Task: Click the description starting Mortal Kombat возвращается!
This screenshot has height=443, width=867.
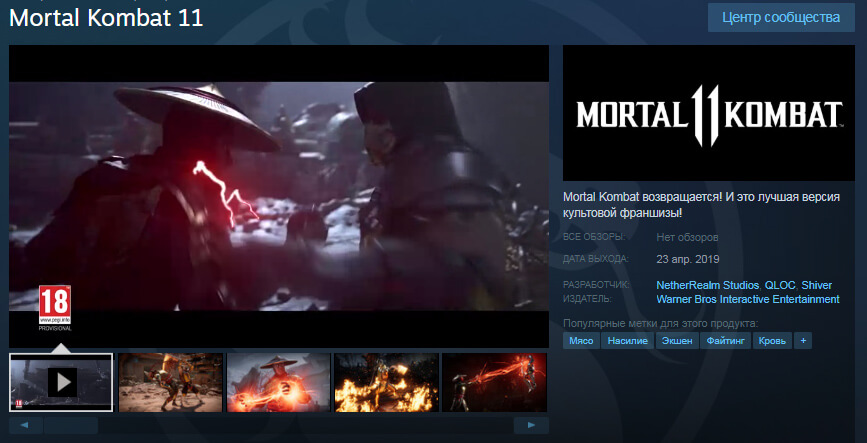Action: [702, 205]
